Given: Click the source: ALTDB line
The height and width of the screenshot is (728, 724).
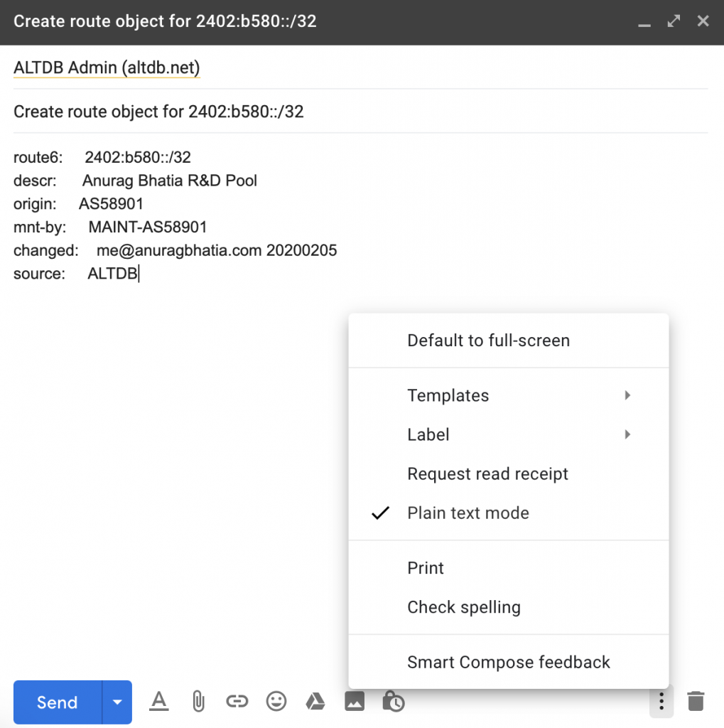Looking at the screenshot, I should coord(75,274).
